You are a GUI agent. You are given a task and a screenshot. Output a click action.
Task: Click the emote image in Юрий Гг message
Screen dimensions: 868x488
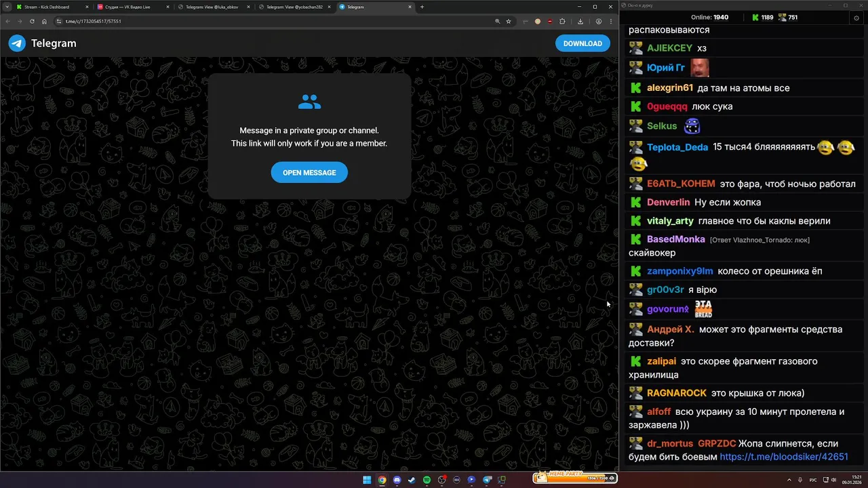click(x=700, y=68)
